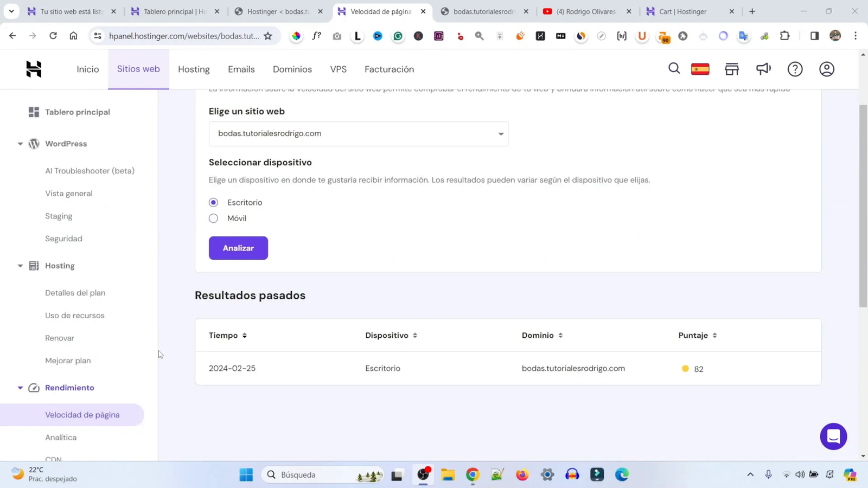Go to Inicio in top navigation
The height and width of the screenshot is (488, 868).
[x=88, y=69]
